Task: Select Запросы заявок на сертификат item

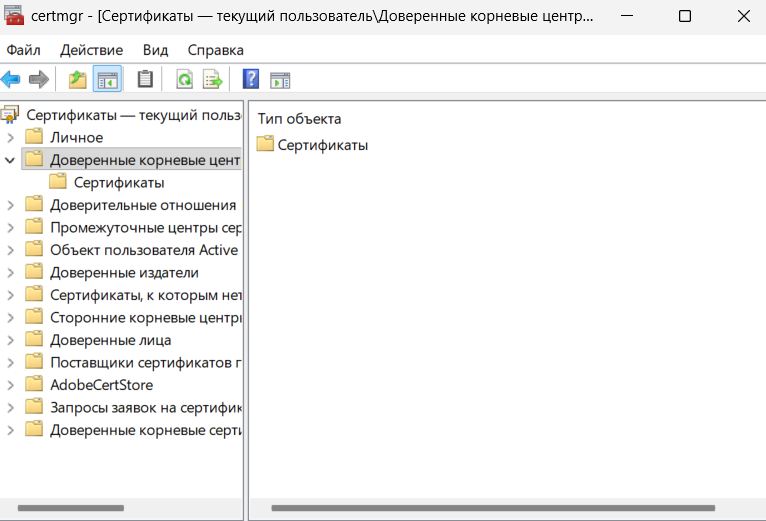Action: (146, 407)
